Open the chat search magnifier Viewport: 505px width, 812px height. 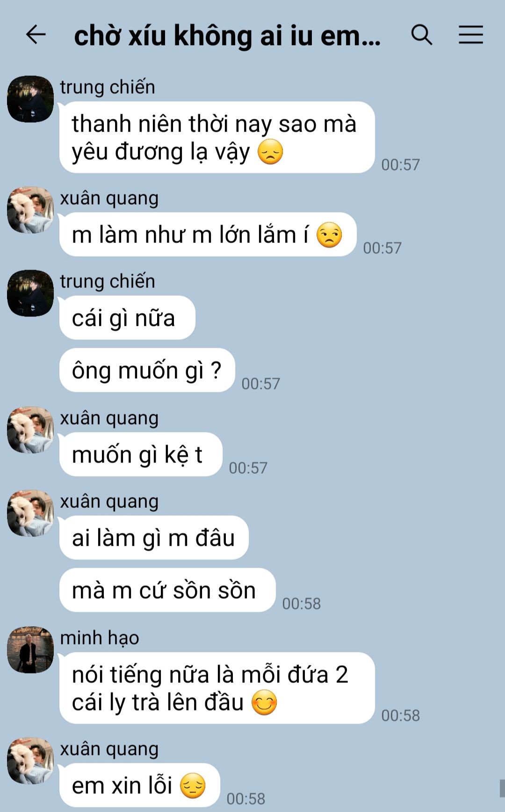click(422, 35)
